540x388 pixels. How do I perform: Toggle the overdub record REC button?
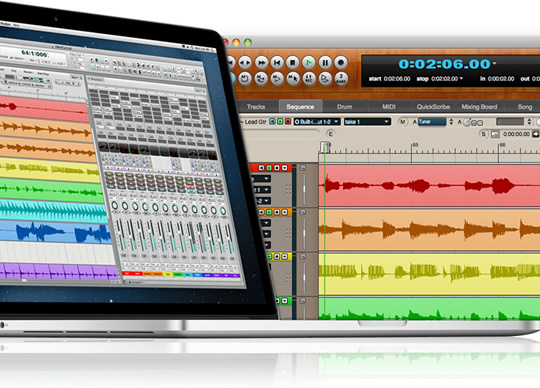309,79
